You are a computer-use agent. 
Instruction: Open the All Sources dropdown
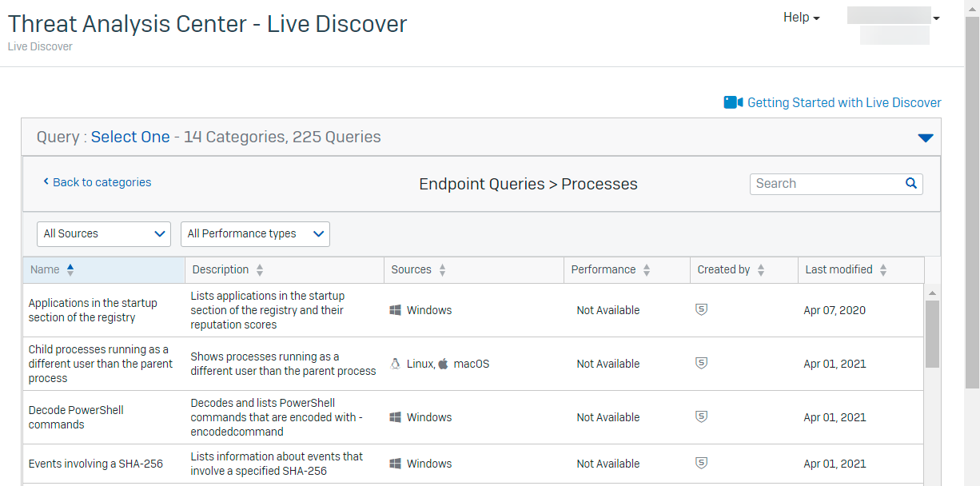coord(104,233)
